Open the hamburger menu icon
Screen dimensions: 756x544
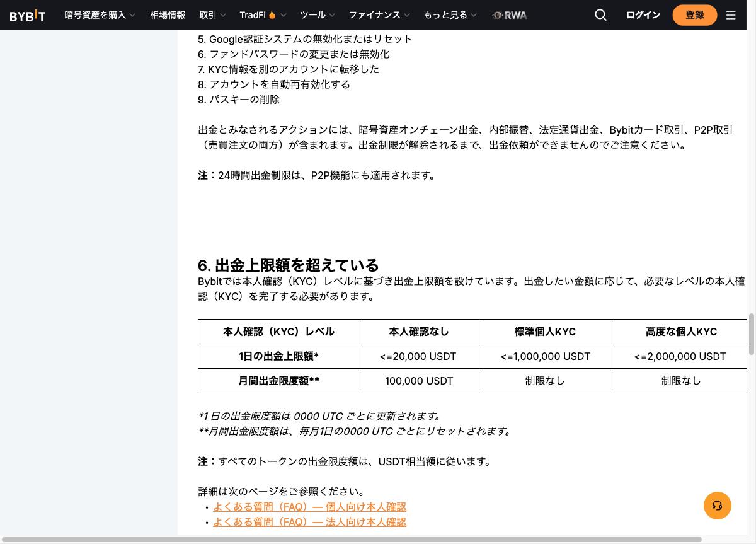coord(731,15)
